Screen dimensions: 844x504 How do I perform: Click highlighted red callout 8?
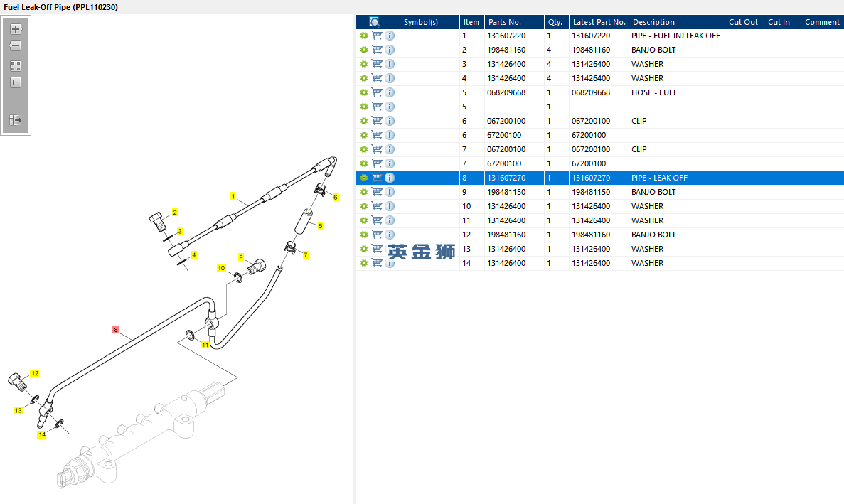point(116,330)
